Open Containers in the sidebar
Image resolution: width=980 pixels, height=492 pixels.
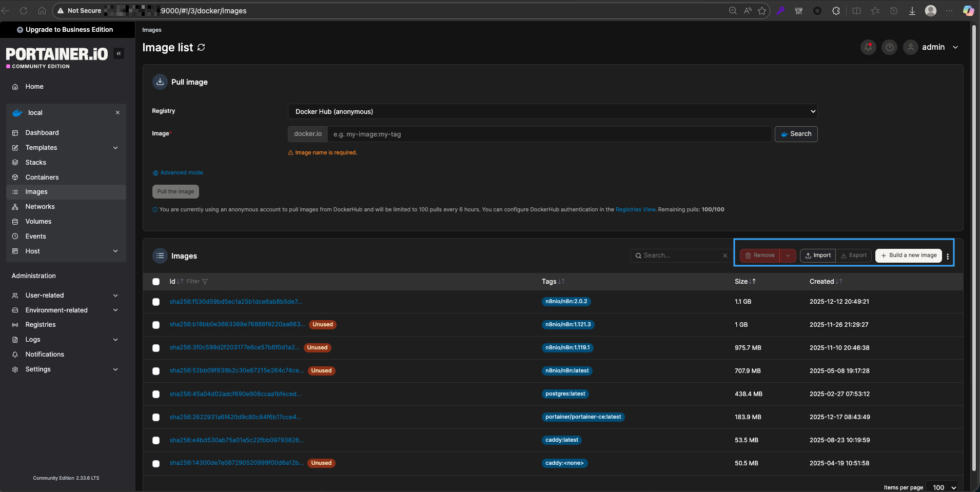click(42, 178)
